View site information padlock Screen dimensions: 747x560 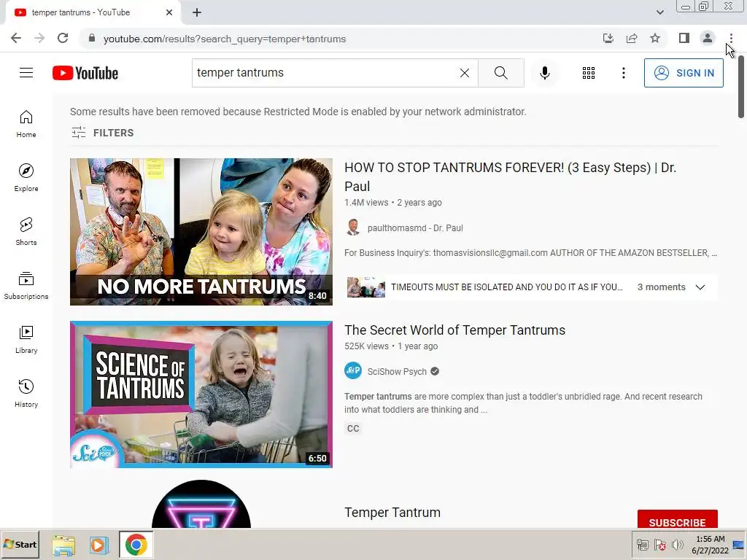92,39
